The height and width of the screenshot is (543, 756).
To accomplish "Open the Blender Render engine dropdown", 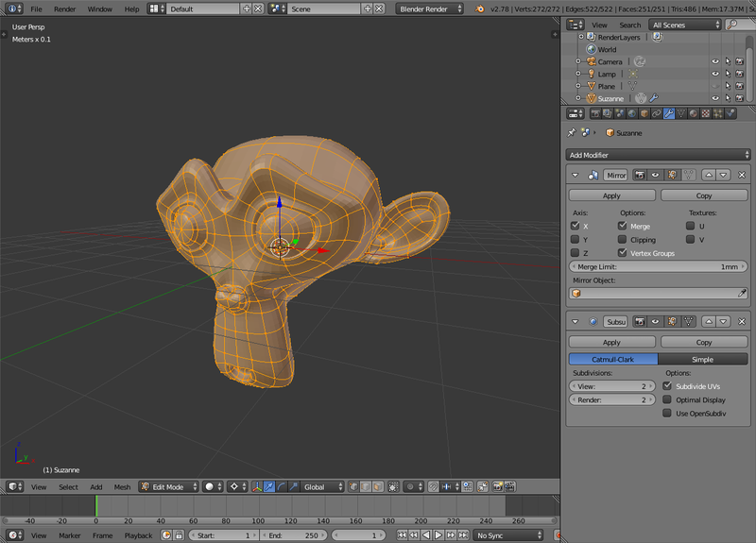I will coord(430,8).
